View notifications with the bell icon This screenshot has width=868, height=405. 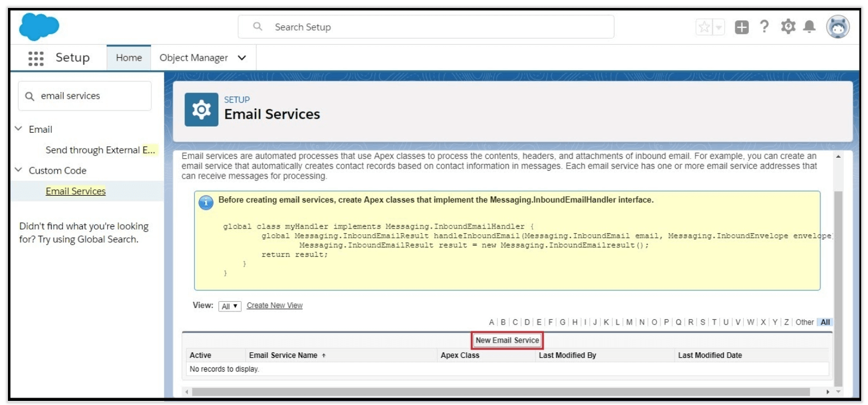pos(810,25)
